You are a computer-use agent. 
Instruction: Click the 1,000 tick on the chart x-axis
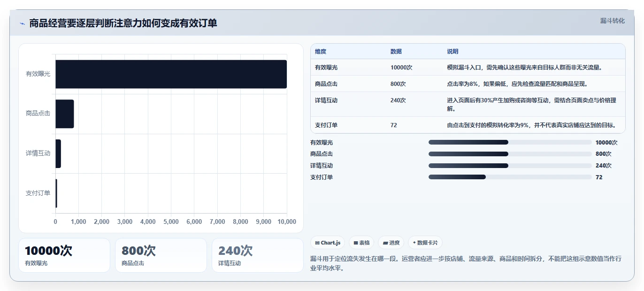pos(78,222)
